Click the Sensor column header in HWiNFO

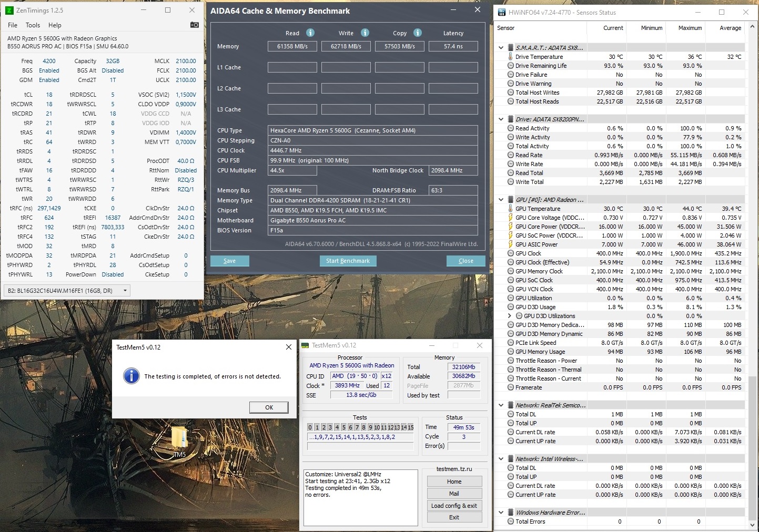(x=542, y=28)
